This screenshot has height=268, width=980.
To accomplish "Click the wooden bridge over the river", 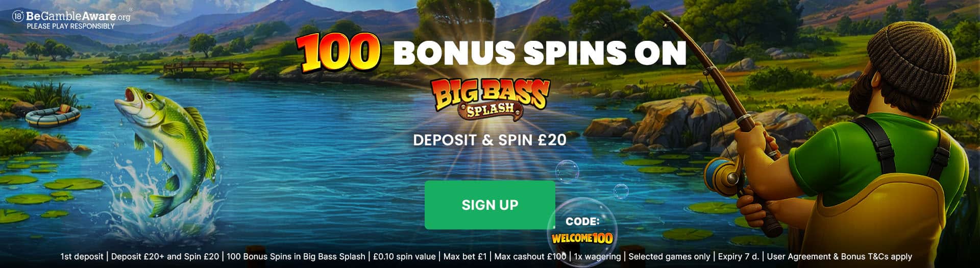I will [203, 67].
